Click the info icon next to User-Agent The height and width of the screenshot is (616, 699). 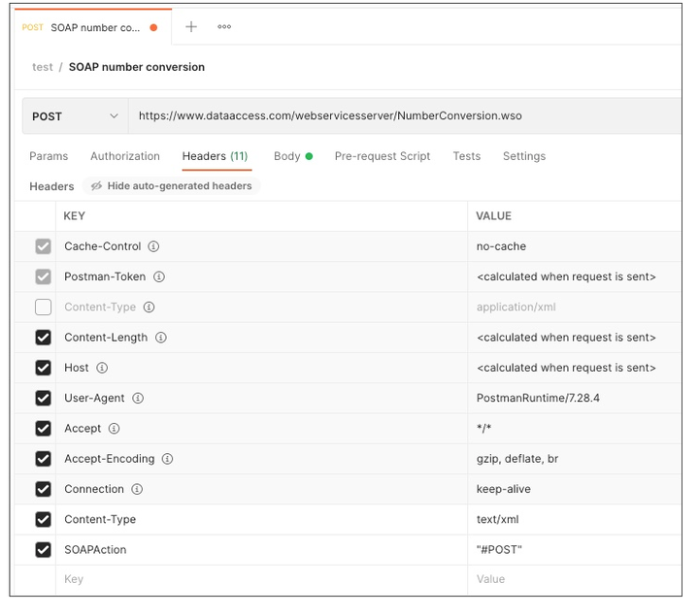138,398
